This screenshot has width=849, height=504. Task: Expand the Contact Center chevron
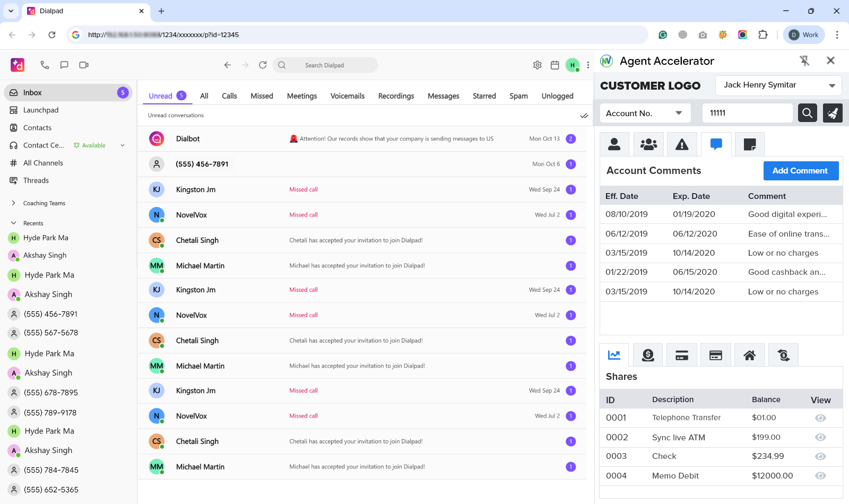123,145
